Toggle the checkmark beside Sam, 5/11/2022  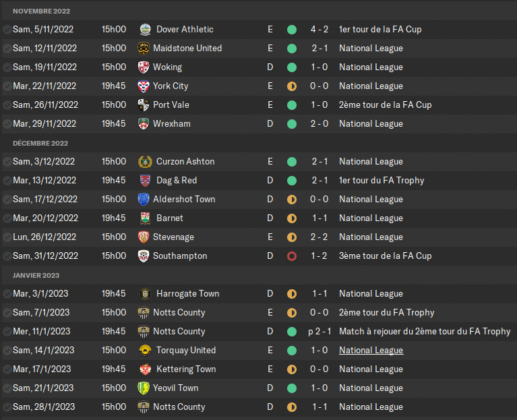coord(6,30)
